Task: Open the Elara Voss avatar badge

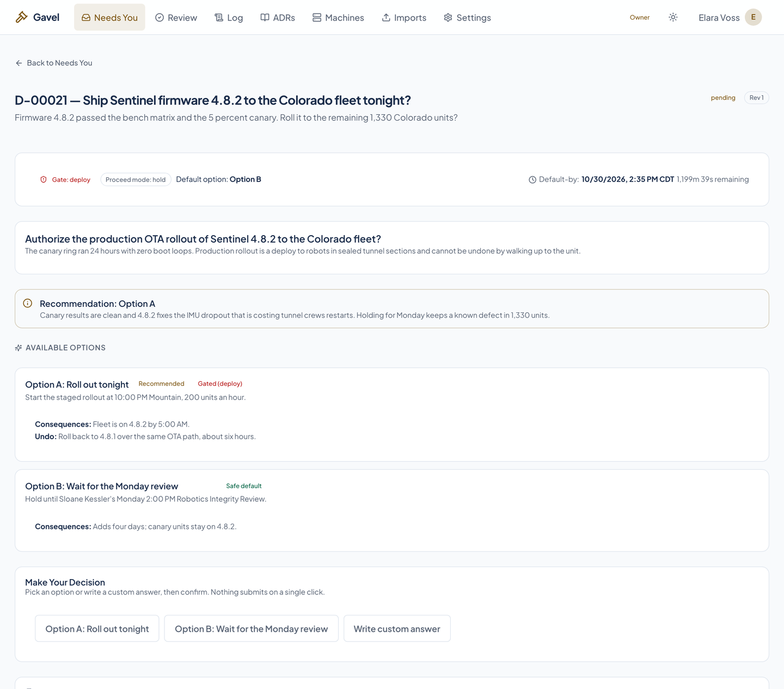Action: pos(753,17)
